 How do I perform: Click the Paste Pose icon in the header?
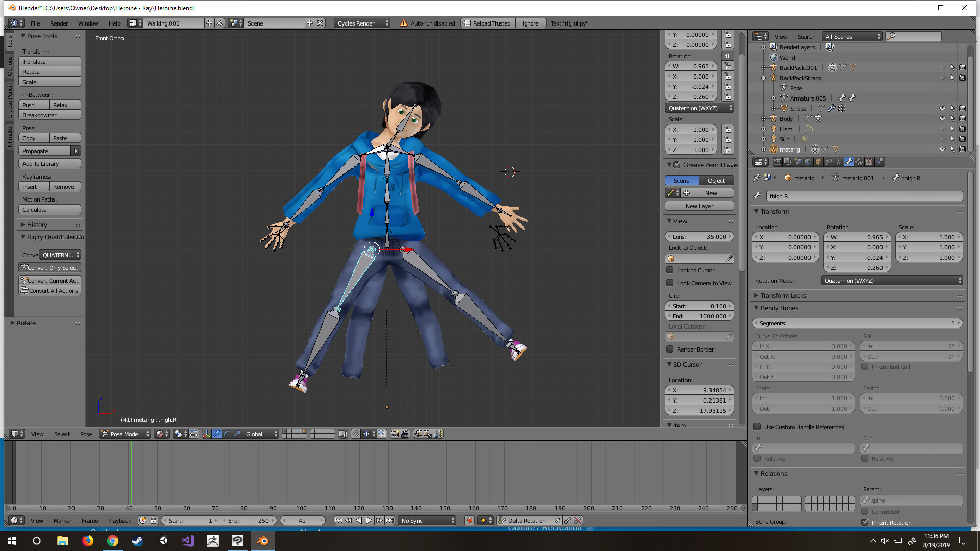(428, 434)
